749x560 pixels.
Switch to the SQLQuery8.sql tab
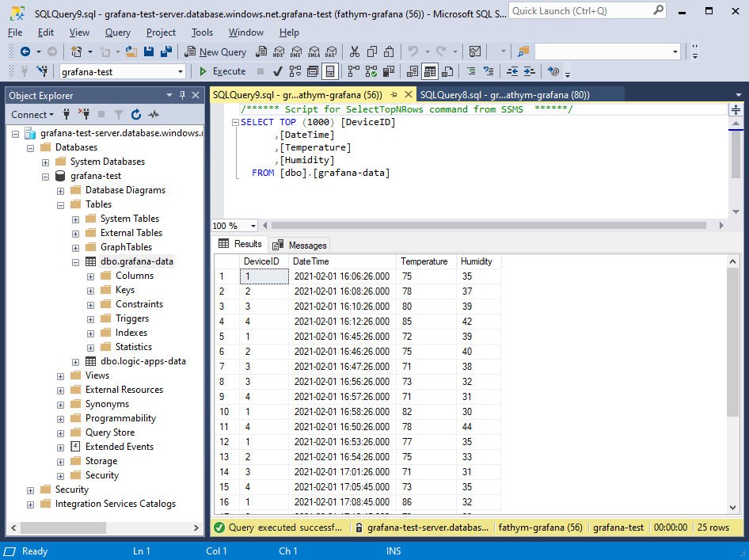(504, 94)
